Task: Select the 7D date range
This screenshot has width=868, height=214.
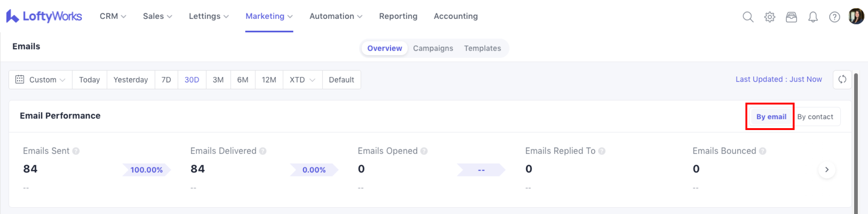Action: [x=166, y=80]
